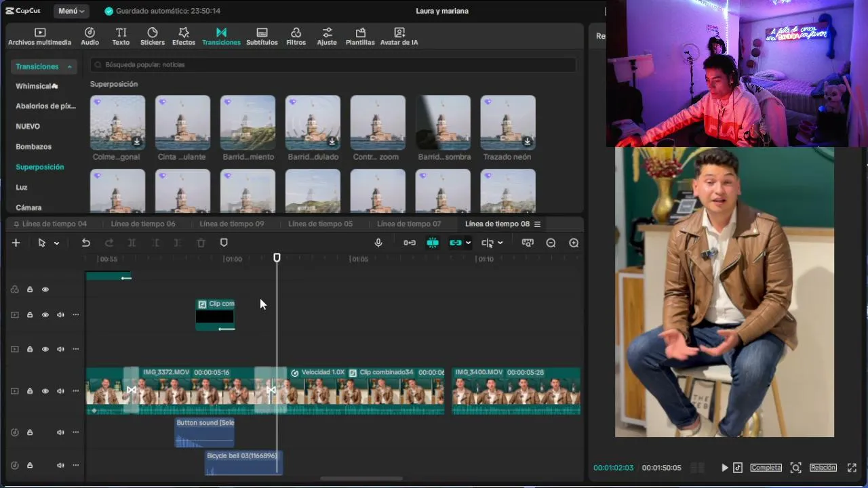Click the Relación aspect ratio button
This screenshot has width=868, height=488.
(x=823, y=468)
